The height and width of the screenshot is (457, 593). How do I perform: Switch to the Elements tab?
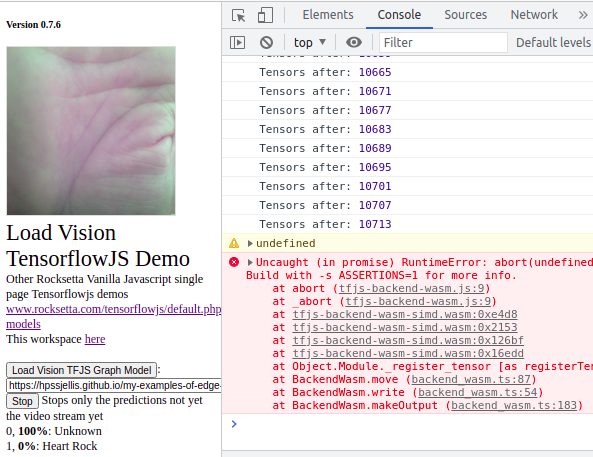coord(328,15)
